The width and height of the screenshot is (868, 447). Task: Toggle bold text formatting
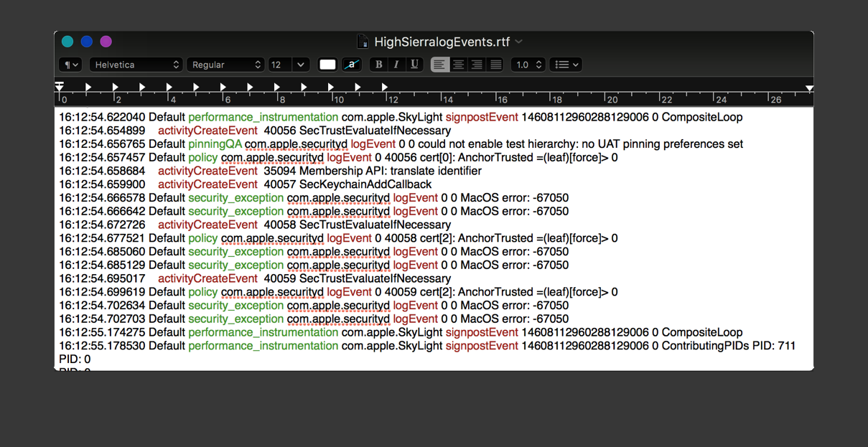(379, 65)
